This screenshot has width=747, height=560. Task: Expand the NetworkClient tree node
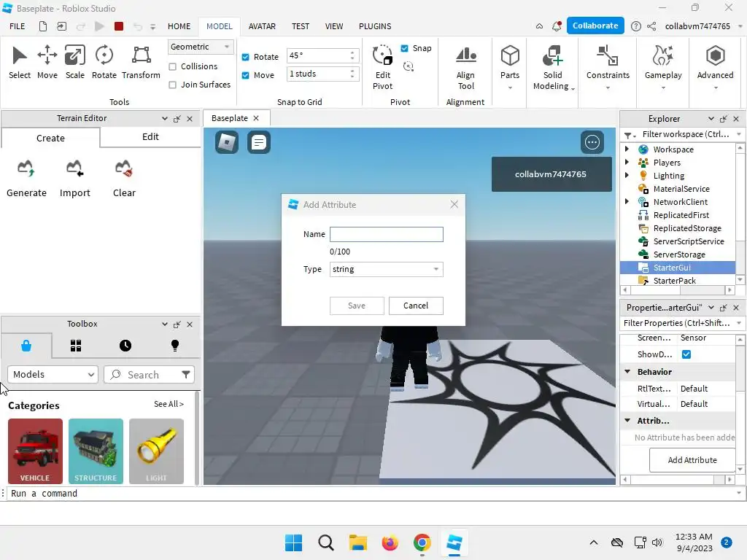coord(627,201)
